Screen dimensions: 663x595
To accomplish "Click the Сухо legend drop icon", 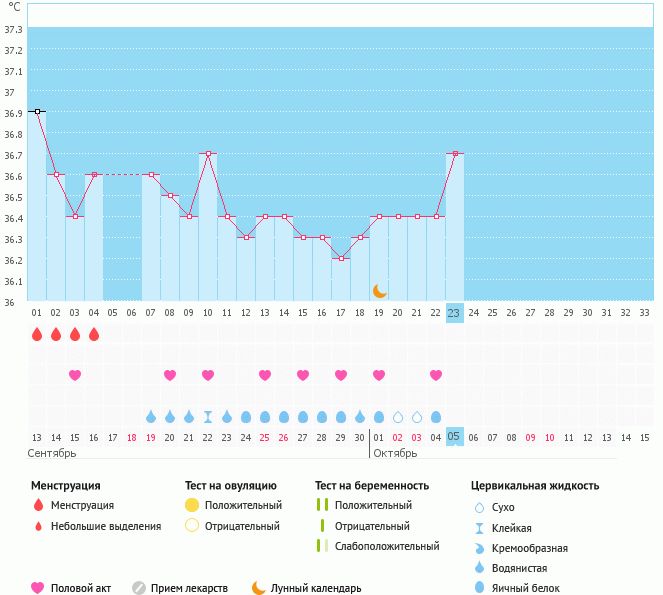I will pyautogui.click(x=479, y=507).
